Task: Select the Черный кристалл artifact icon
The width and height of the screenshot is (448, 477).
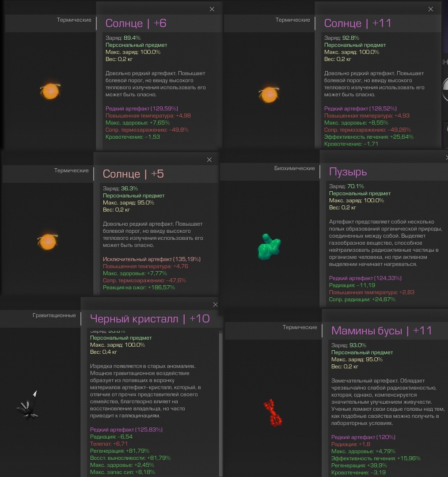Action: point(28,405)
